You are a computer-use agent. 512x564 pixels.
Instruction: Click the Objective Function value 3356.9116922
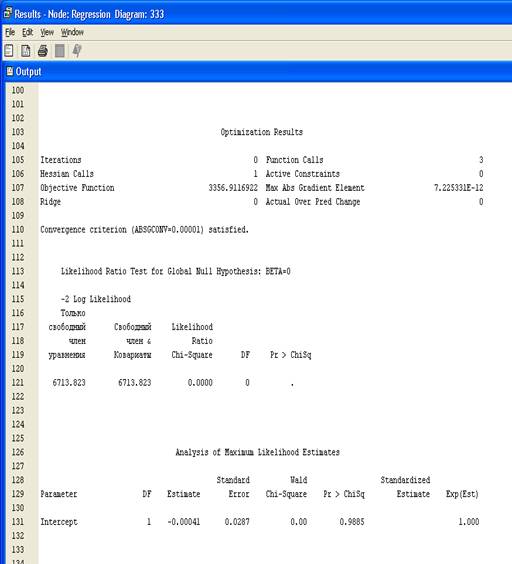coord(233,188)
